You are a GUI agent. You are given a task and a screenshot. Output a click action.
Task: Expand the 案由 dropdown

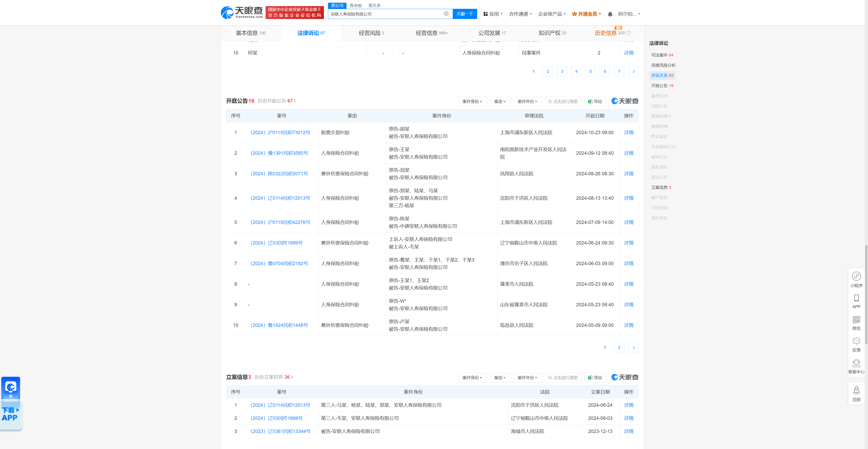tap(500, 101)
